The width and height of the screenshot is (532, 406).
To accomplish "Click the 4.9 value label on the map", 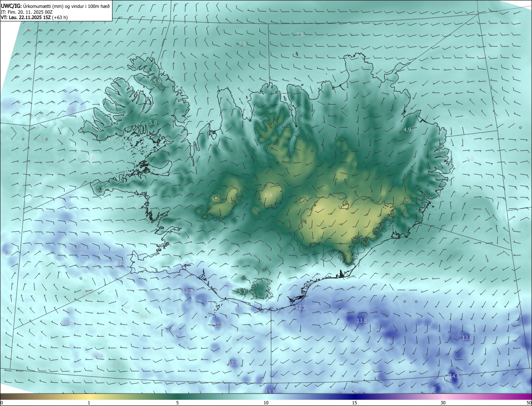I will coord(407,130).
